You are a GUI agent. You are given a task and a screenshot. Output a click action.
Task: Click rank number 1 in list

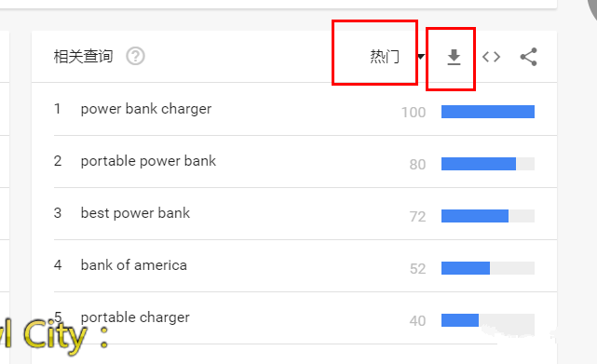[x=57, y=109]
